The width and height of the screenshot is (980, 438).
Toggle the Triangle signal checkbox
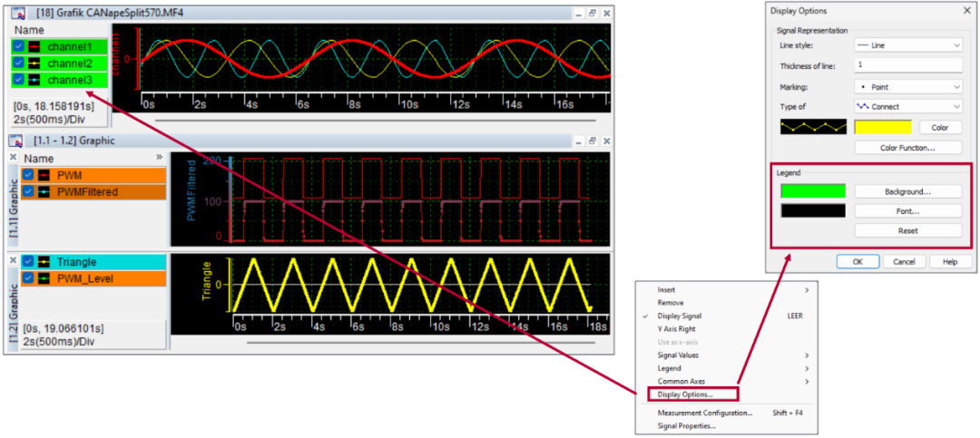click(x=29, y=262)
